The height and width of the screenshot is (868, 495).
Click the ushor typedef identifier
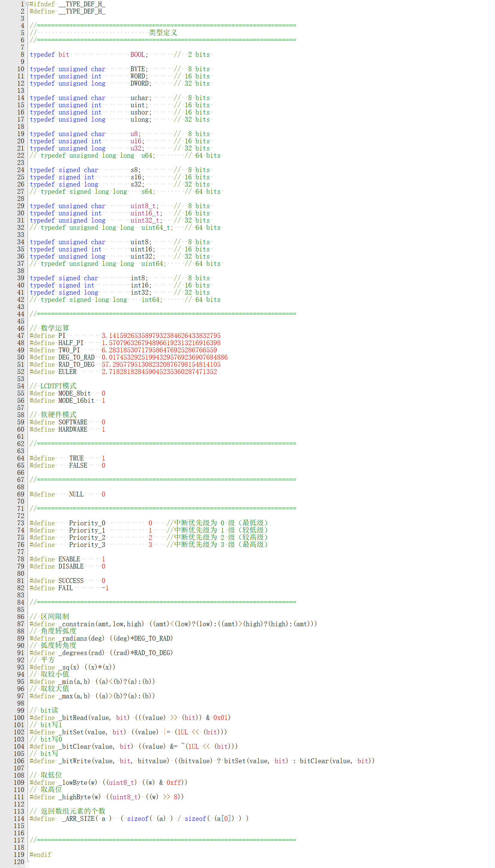click(x=139, y=113)
